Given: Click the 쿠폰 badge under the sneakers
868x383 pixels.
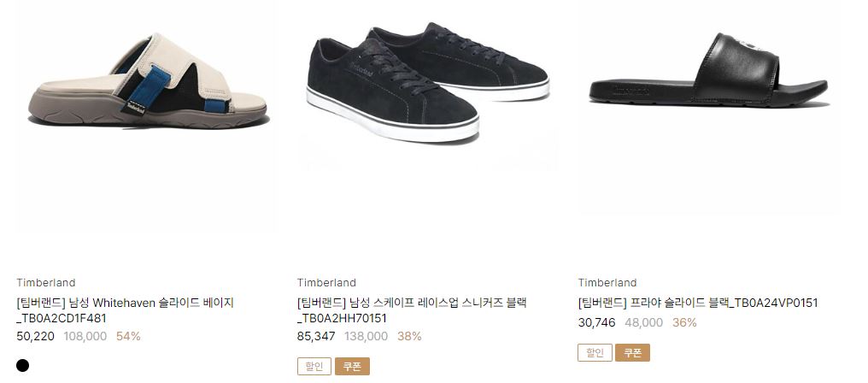Looking at the screenshot, I should [352, 367].
